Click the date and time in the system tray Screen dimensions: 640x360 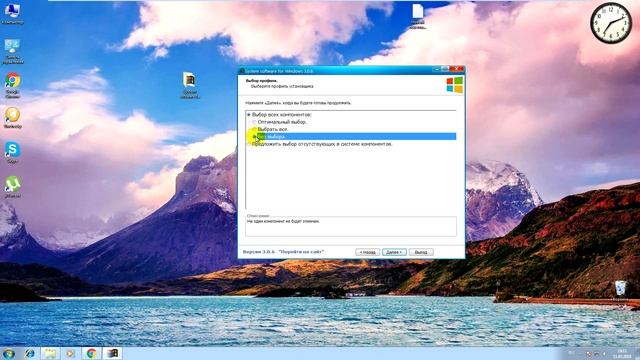point(622,353)
